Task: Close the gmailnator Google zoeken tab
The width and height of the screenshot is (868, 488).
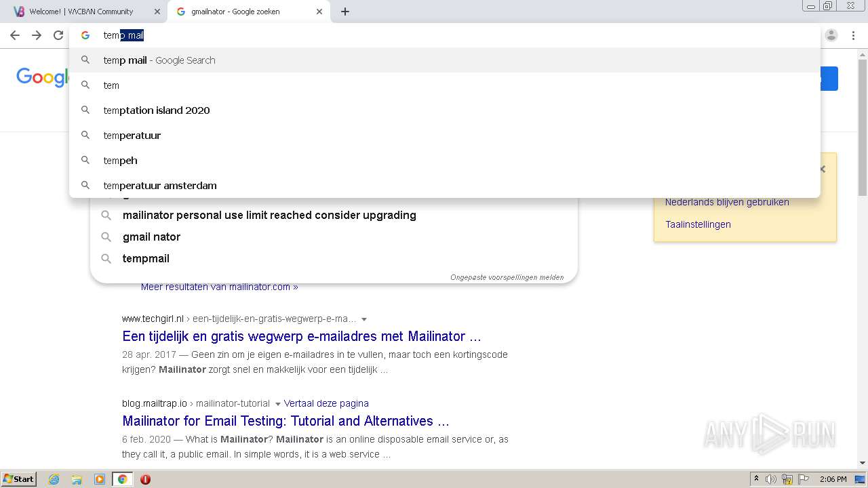Action: (x=319, y=12)
